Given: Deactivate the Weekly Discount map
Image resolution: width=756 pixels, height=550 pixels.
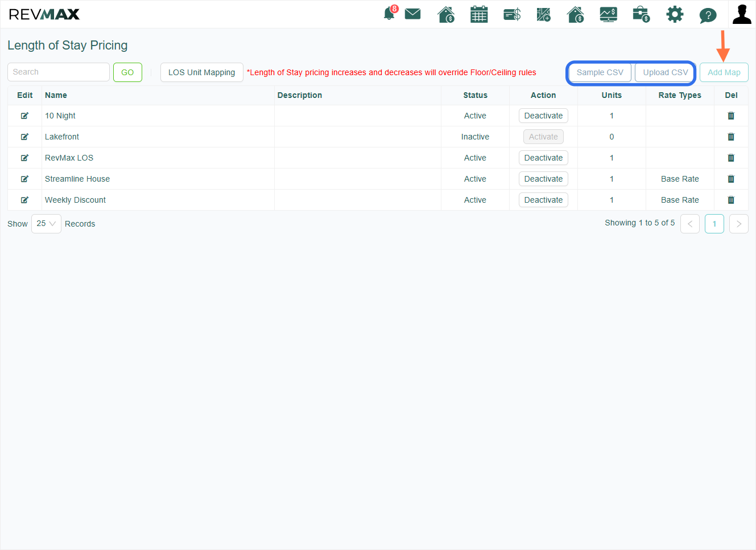Looking at the screenshot, I should coord(543,200).
